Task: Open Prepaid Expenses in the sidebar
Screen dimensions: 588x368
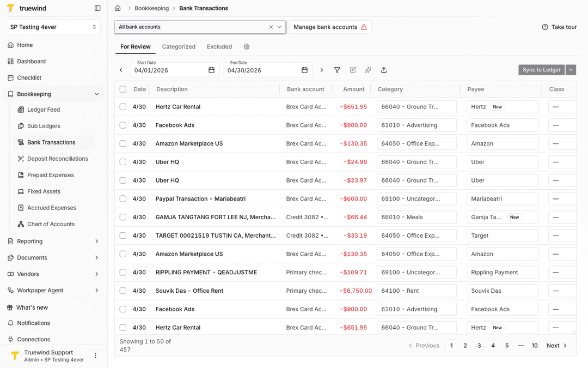Action: coord(50,175)
